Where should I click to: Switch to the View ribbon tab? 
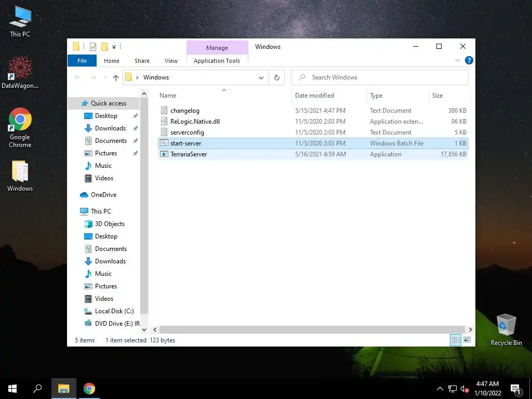tap(171, 61)
